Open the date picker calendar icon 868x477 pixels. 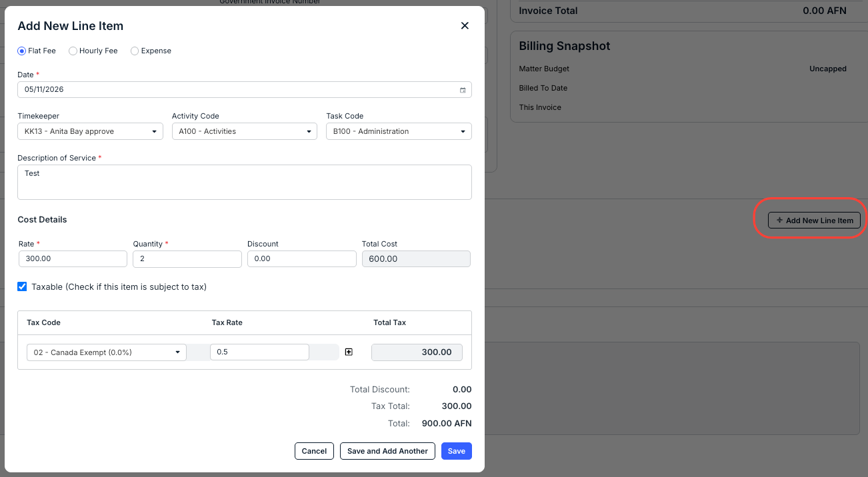(x=463, y=90)
